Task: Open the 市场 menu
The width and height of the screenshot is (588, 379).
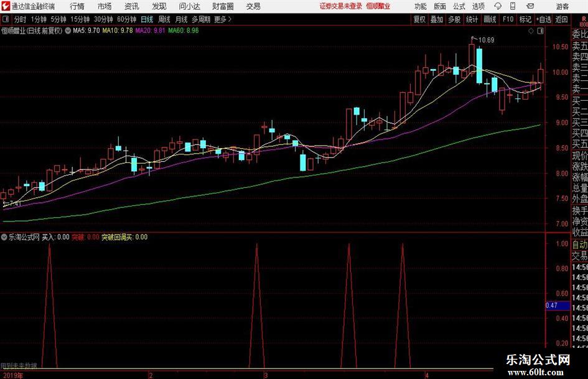Action: coord(105,6)
